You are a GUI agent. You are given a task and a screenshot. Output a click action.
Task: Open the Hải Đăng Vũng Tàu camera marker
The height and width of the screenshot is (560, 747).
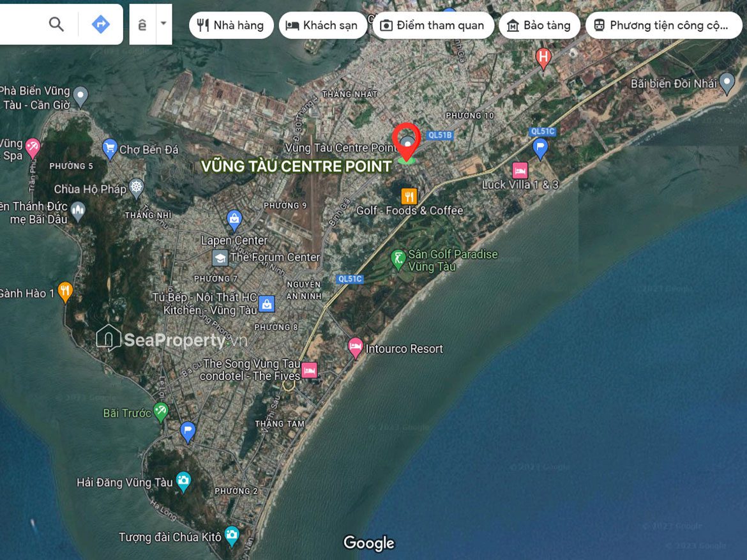point(183,481)
